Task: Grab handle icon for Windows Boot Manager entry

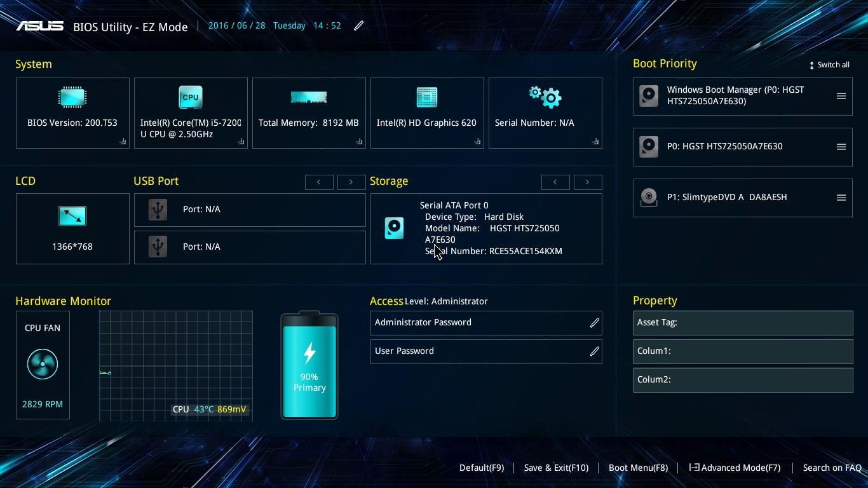Action: [841, 96]
